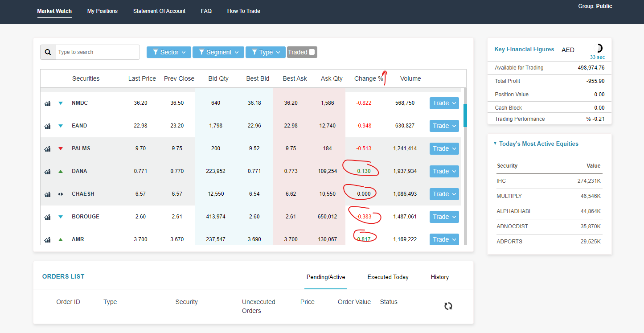Open the Sector filter dropdown

(168, 52)
